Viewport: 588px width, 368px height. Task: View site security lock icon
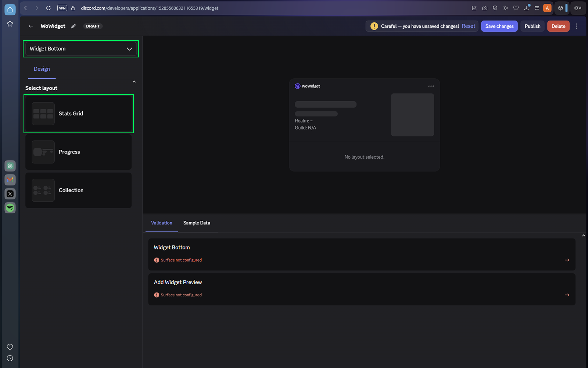(x=73, y=8)
